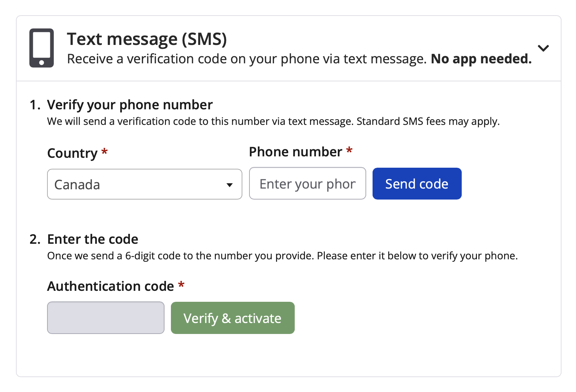Collapse the Text message (SMS) section chevron
The width and height of the screenshot is (576, 392).
(x=543, y=48)
